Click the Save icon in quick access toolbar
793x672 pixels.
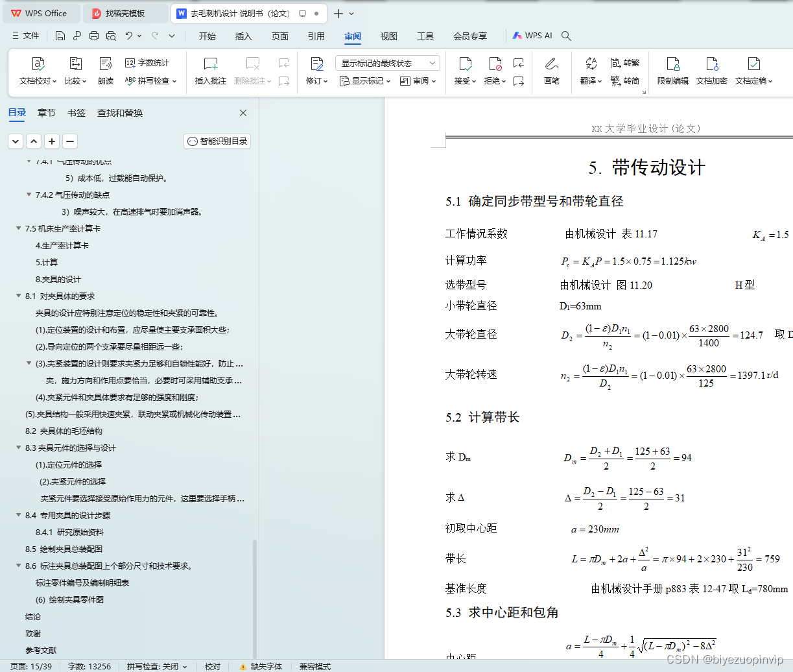click(x=60, y=36)
